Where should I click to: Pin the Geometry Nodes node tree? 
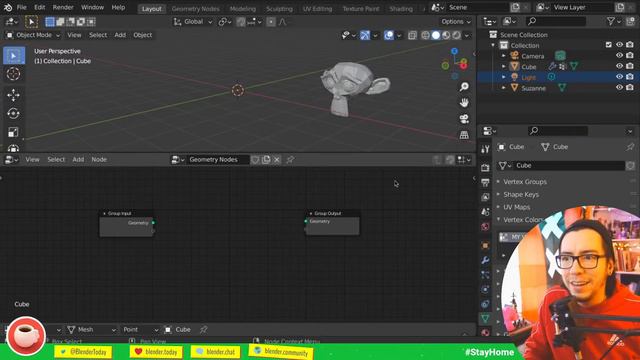(290, 160)
